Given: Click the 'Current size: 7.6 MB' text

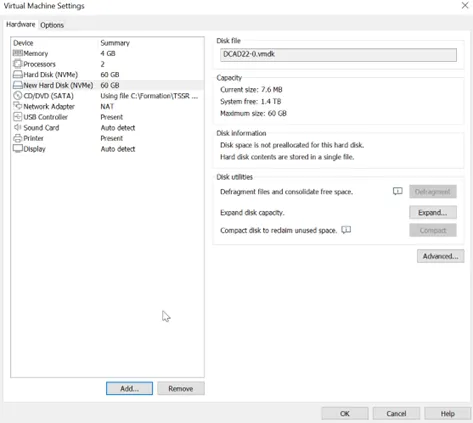Looking at the screenshot, I should (x=251, y=89).
